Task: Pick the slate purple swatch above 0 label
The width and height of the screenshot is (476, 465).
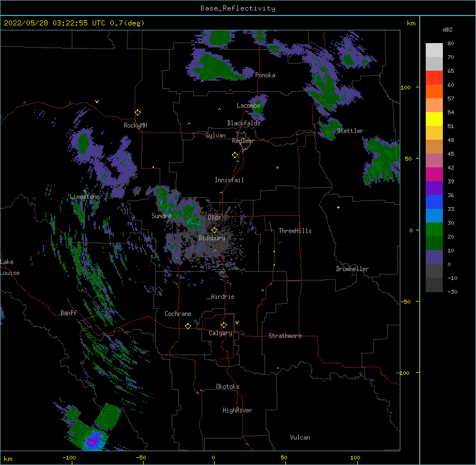Action: coord(434,257)
